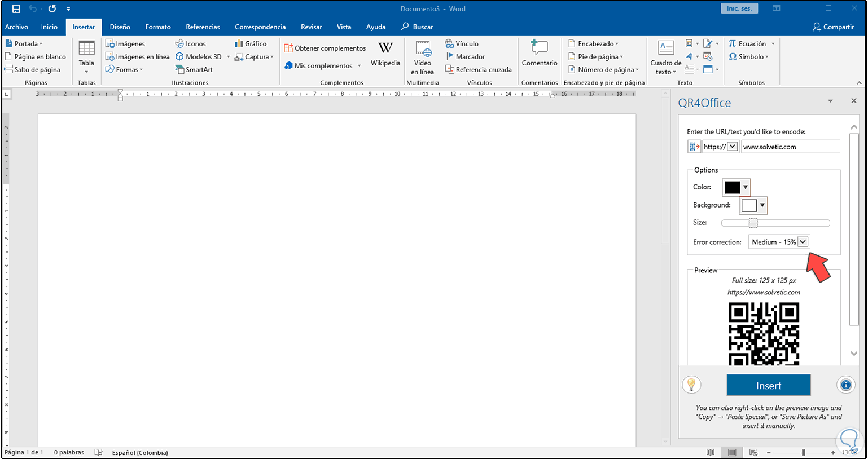Close the QR4Office task pane
This screenshot has width=868, height=459.
[x=853, y=101]
